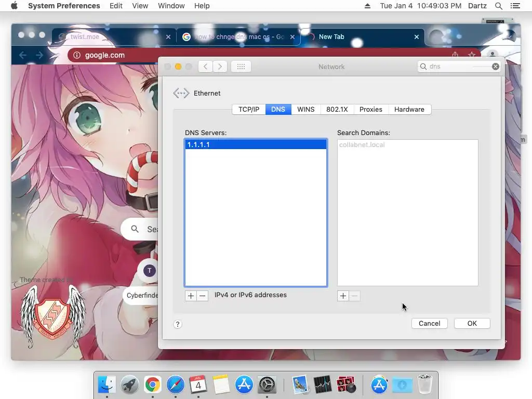Screen dimensions: 532x399
Task: Switch to the New Tab in Chrome
Action: tap(362, 37)
